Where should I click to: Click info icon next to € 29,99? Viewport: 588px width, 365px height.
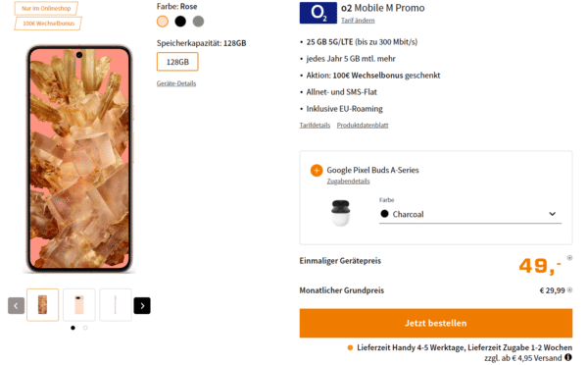(x=569, y=289)
